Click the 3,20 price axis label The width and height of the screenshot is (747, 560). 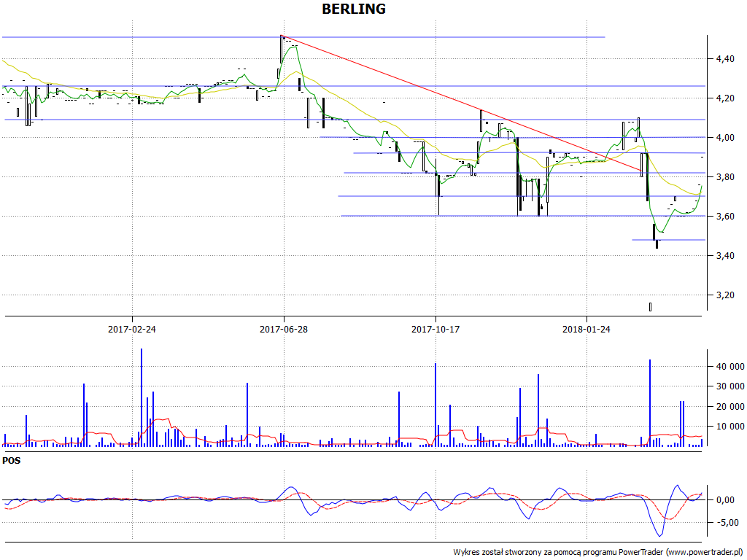click(725, 295)
